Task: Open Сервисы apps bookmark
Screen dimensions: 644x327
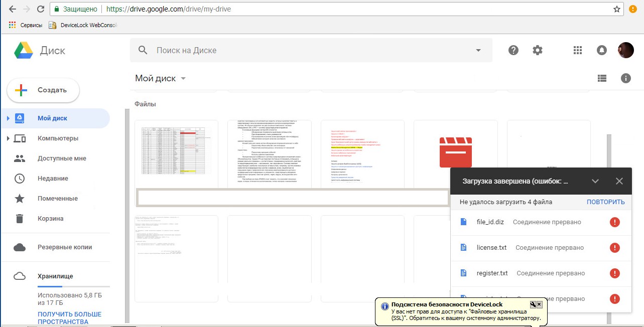Action: point(26,25)
